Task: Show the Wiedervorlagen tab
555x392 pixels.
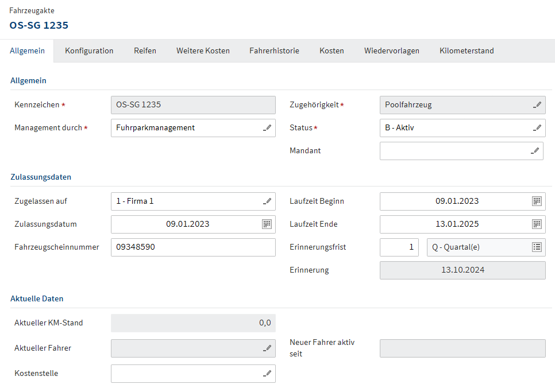Action: coord(391,51)
